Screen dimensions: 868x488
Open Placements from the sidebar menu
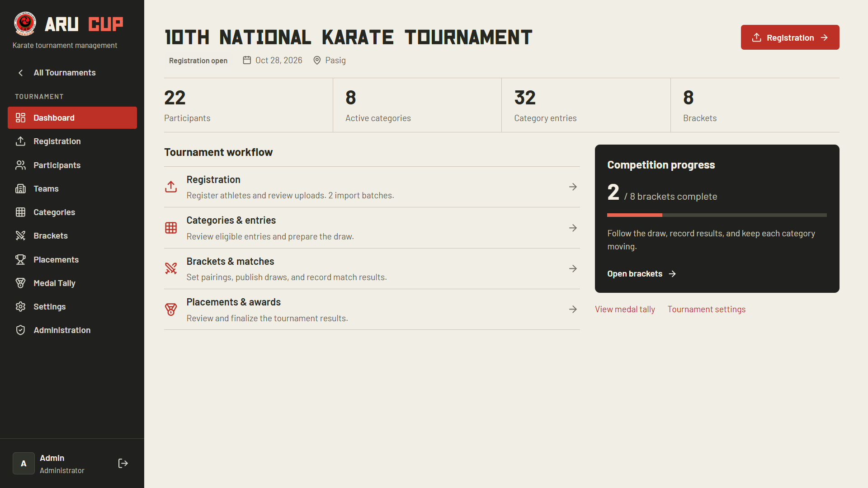(x=72, y=260)
